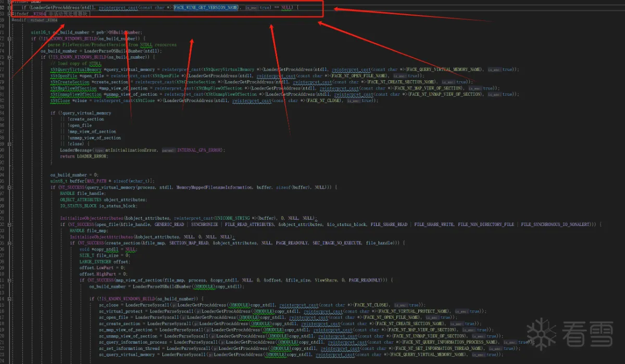
Task: Click the '非活动预处理器块' collapsed block label
Action: point(68,14)
